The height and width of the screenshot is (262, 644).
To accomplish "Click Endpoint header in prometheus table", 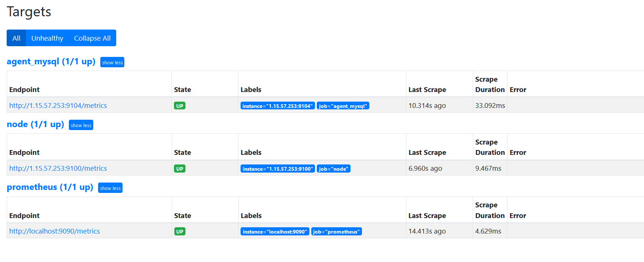I will (x=24, y=215).
